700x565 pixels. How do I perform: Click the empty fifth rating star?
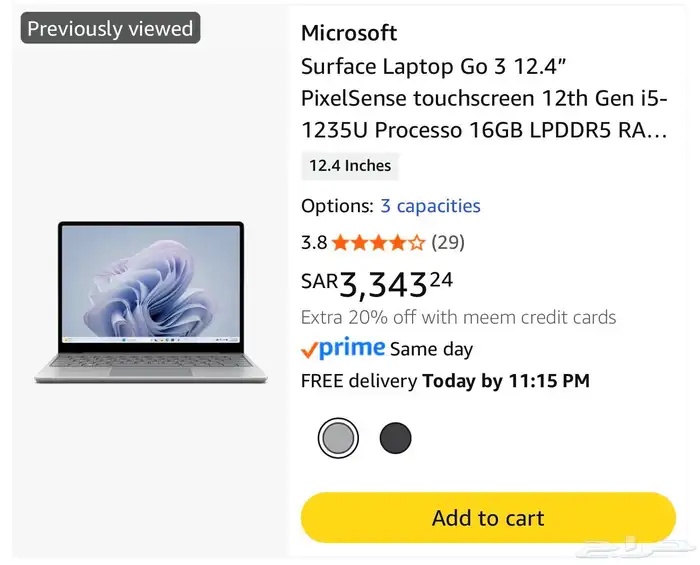click(x=417, y=242)
